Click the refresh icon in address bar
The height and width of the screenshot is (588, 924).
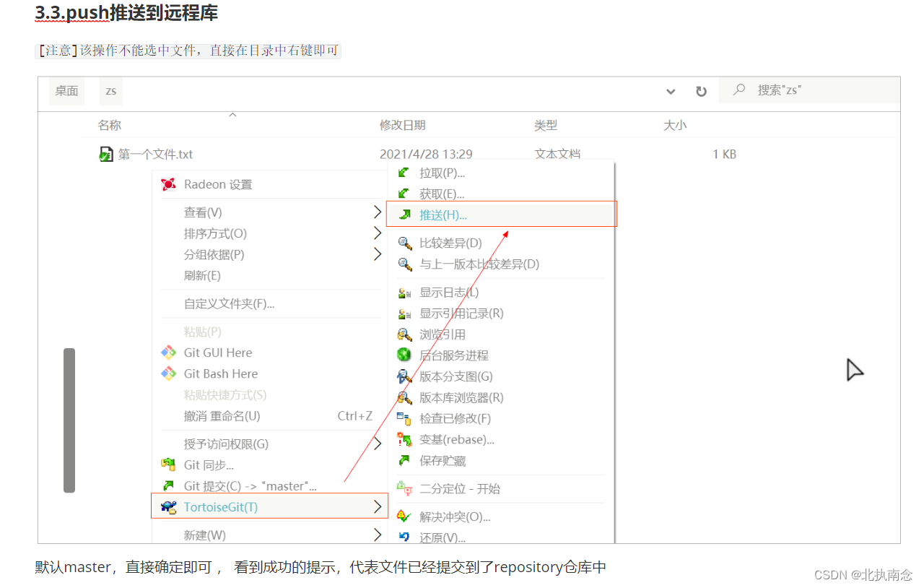(701, 92)
